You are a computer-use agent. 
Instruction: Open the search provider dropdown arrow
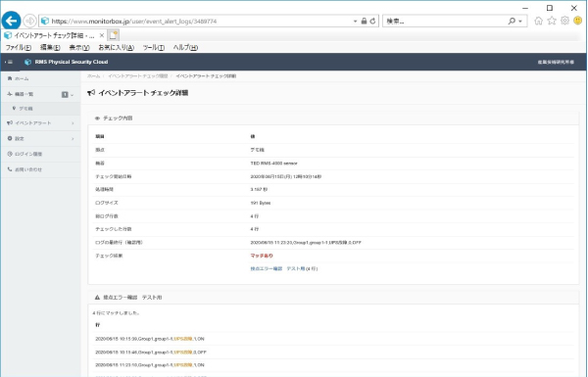(x=520, y=22)
